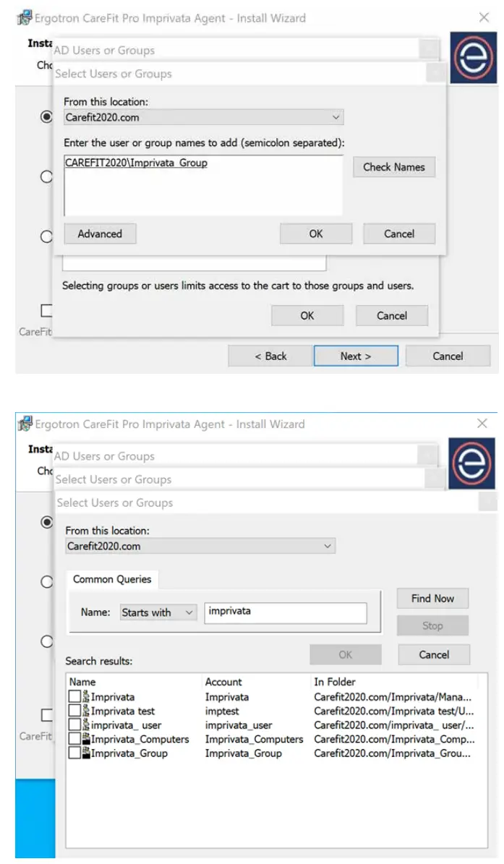Image resolution: width=504 pixels, height=864 pixels.
Task: Click OK under the cart access note
Action: click(307, 316)
